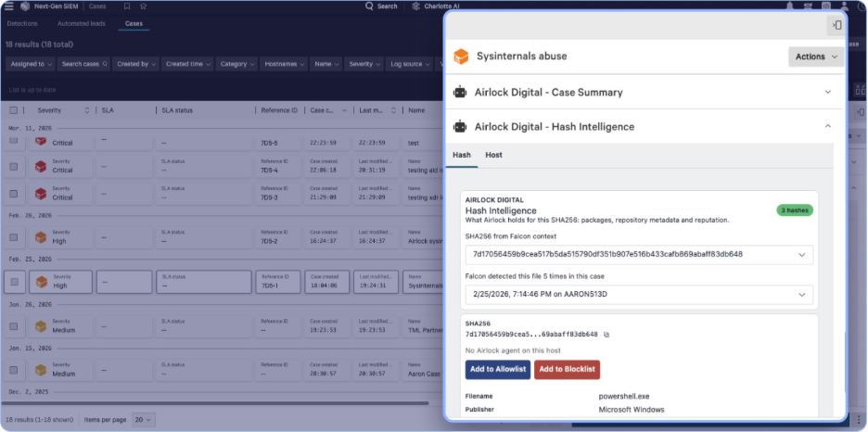Open SHA256 from Falcon context dropdown

click(639, 254)
